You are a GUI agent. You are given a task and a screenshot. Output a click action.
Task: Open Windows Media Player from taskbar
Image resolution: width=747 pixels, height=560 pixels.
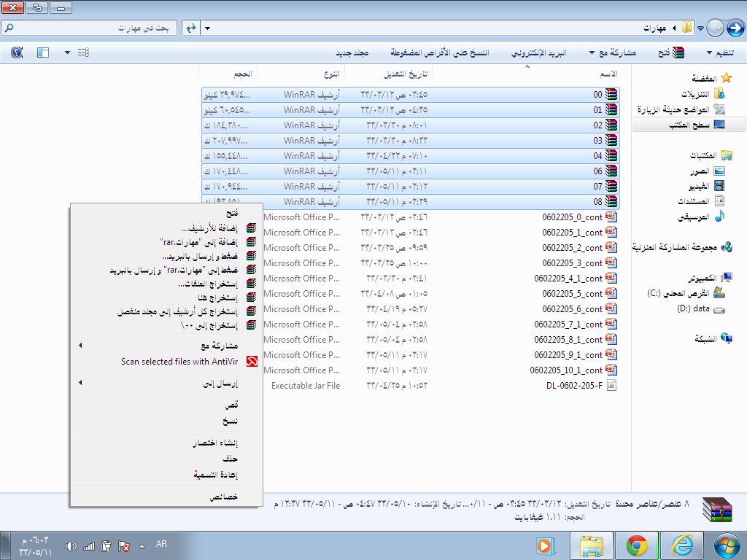coord(544,545)
